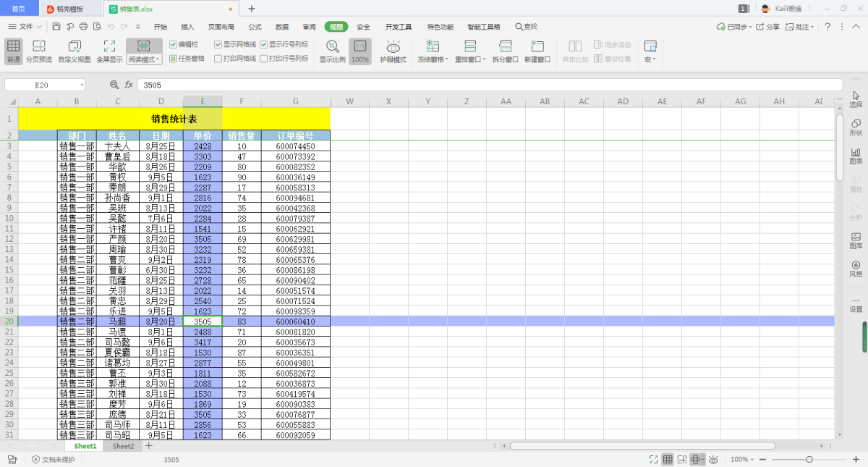Click the Full Screen Display (全屏显示) icon

pyautogui.click(x=109, y=51)
